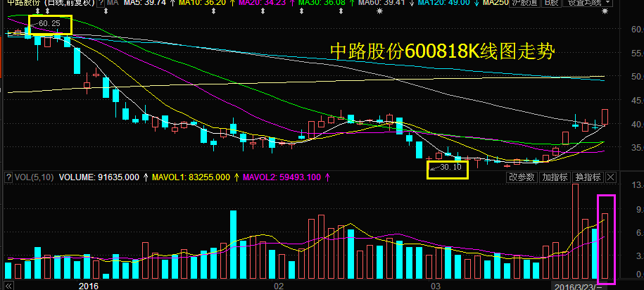Click the star event marker under 设置均线
The image size is (644, 290).
coord(605,11)
